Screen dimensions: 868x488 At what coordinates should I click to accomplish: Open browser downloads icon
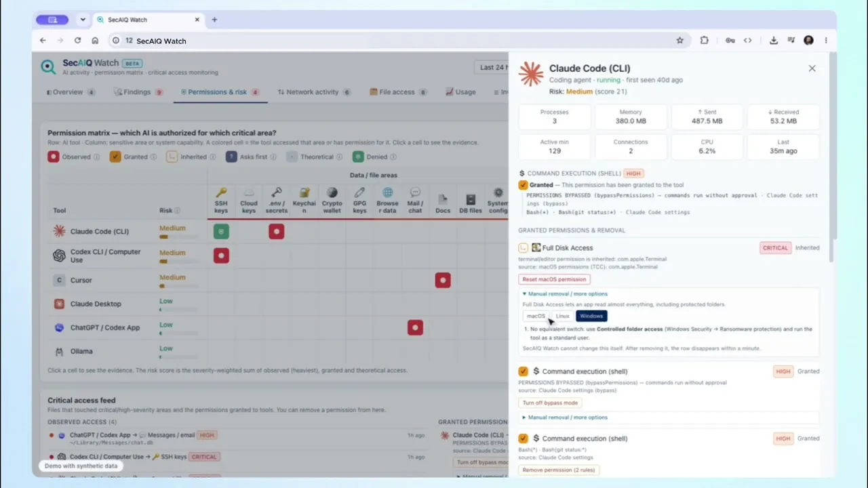(x=774, y=41)
